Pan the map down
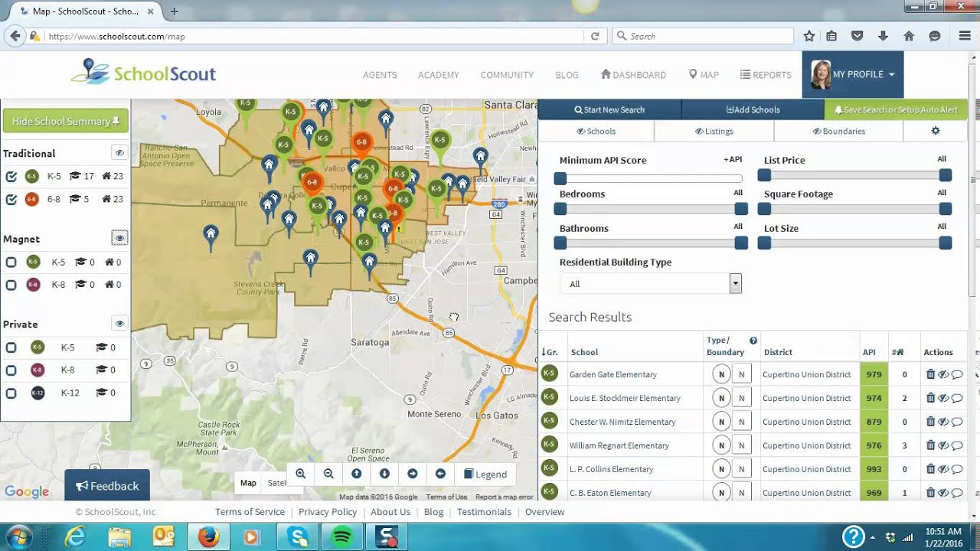 tap(384, 474)
